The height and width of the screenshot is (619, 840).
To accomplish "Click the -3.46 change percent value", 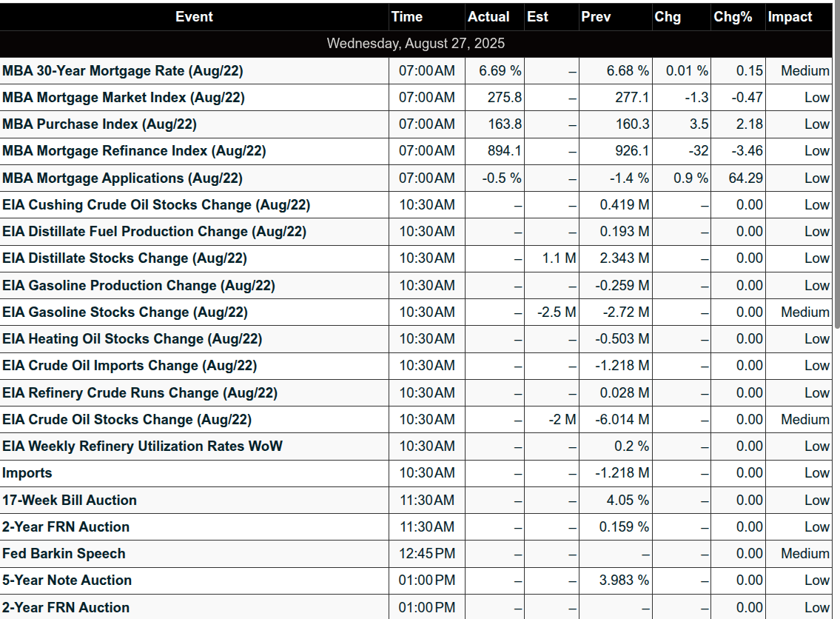I will pos(747,151).
